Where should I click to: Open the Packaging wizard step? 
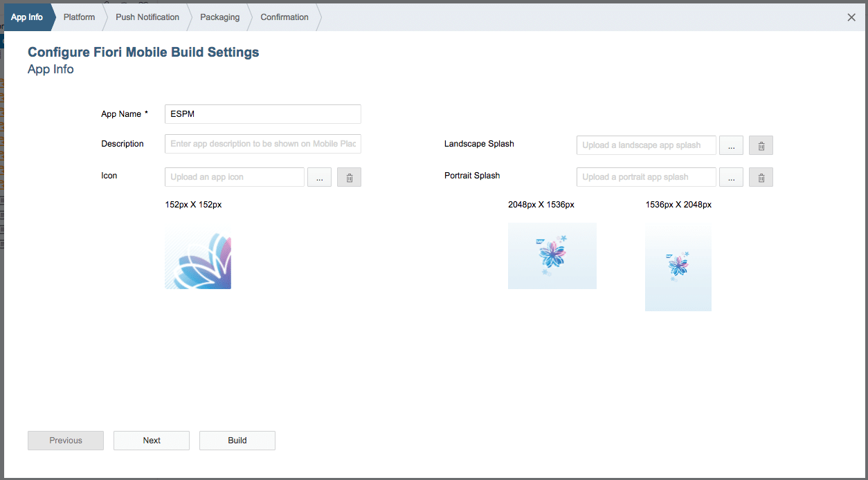(x=219, y=17)
